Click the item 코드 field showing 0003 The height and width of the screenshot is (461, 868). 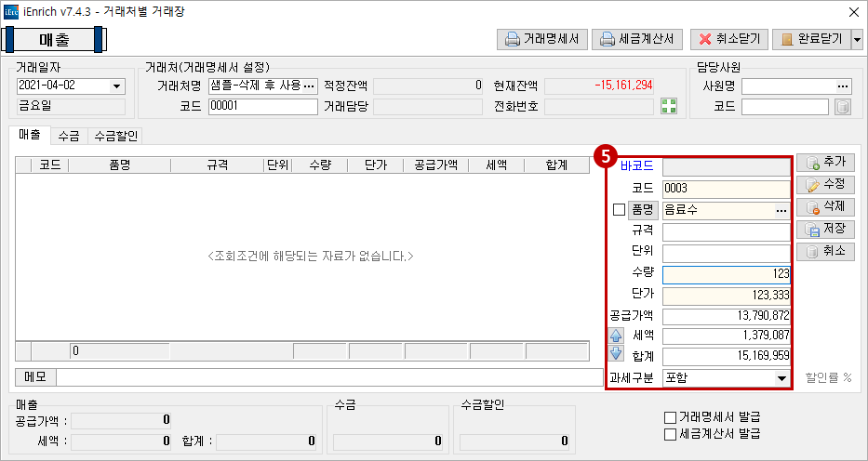pyautogui.click(x=727, y=189)
